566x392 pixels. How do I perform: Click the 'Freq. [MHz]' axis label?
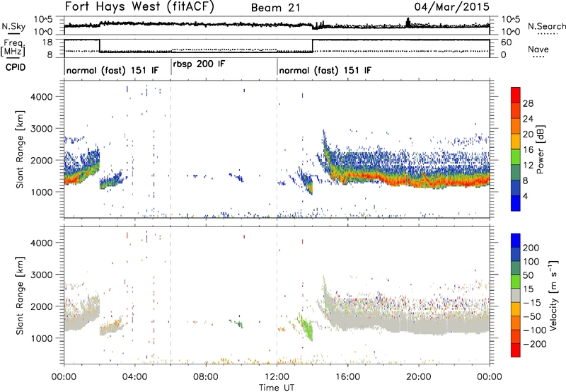point(13,47)
